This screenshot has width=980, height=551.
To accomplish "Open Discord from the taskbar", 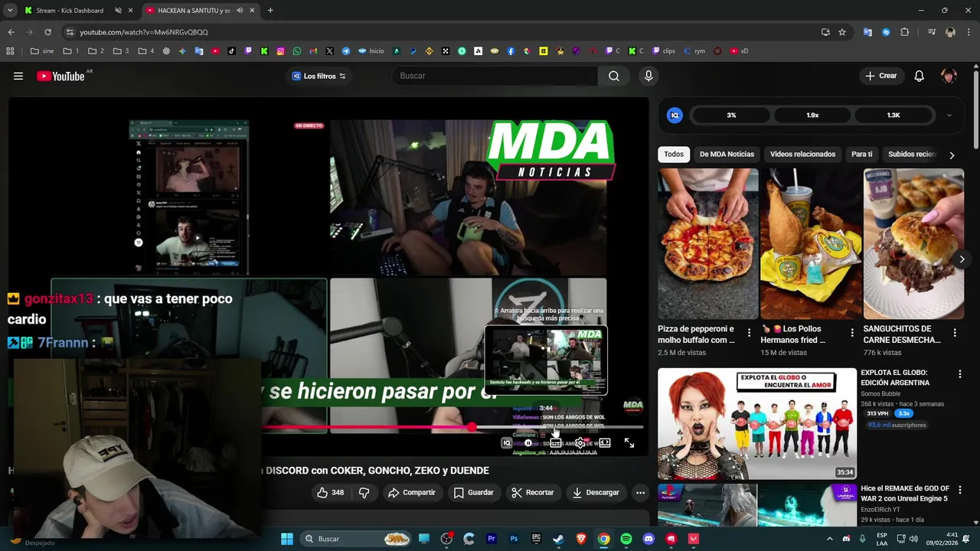I will click(648, 539).
